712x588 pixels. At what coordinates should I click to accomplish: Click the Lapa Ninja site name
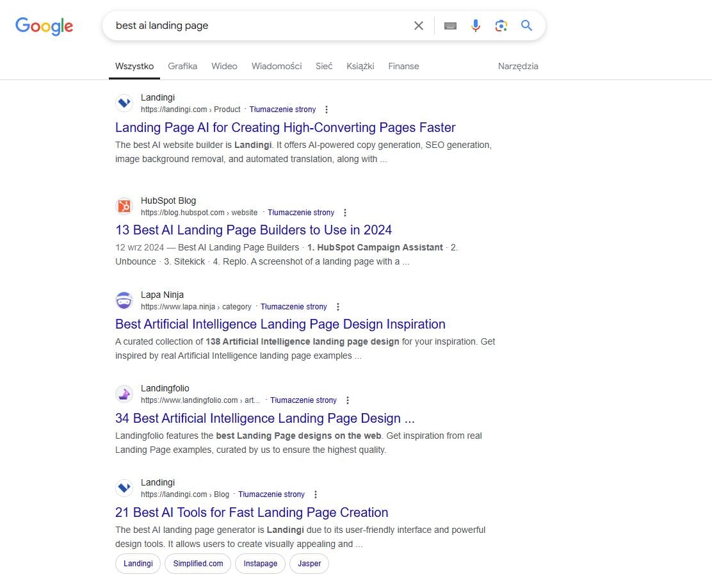pyautogui.click(x=162, y=295)
